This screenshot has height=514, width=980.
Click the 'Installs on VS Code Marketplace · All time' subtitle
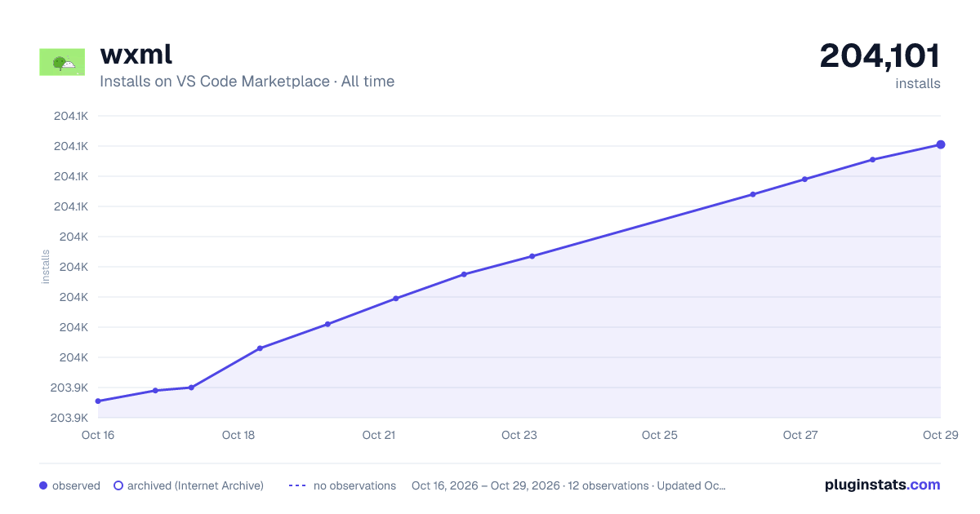point(247,82)
